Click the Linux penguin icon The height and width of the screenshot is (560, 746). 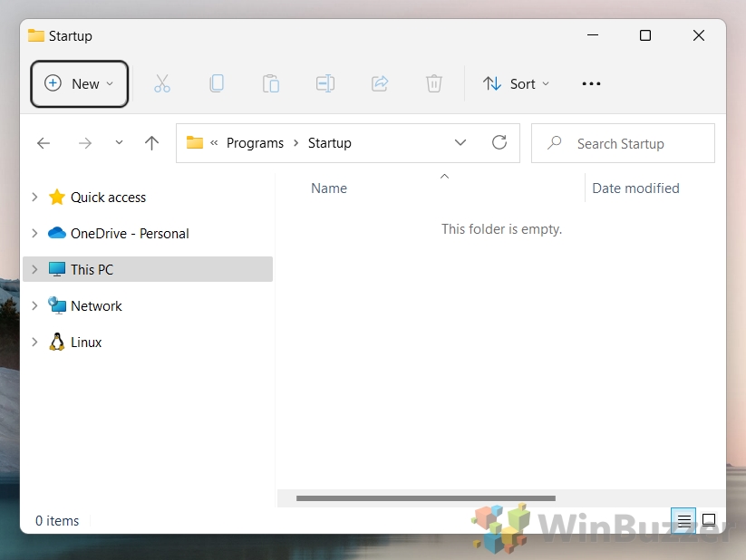point(57,342)
